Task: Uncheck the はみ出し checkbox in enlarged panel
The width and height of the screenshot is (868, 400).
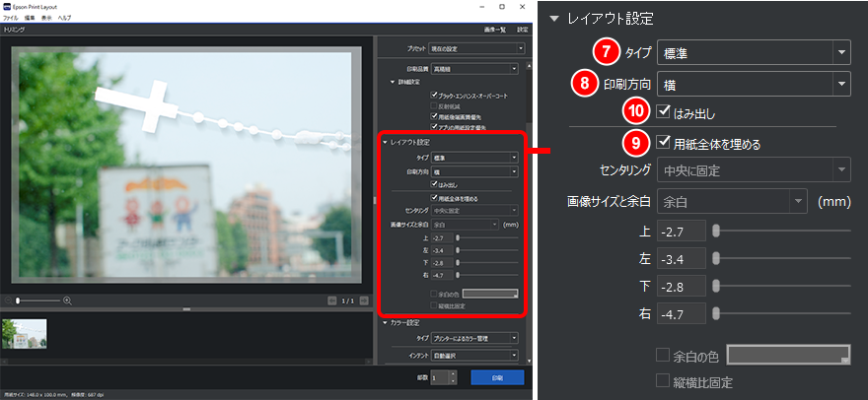Action: coord(663,111)
